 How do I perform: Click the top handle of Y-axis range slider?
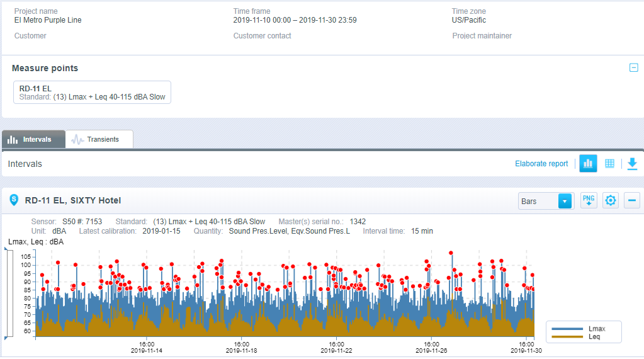pos(7,251)
